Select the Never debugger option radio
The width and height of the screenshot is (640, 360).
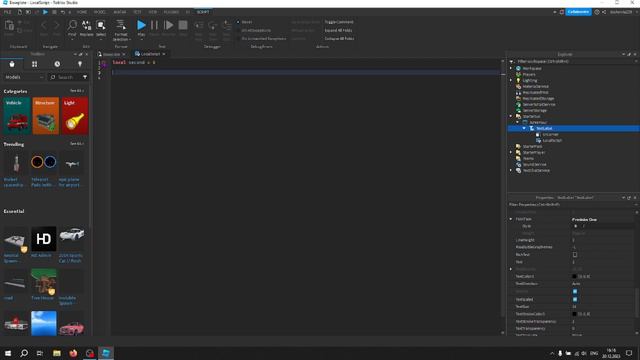click(238, 22)
